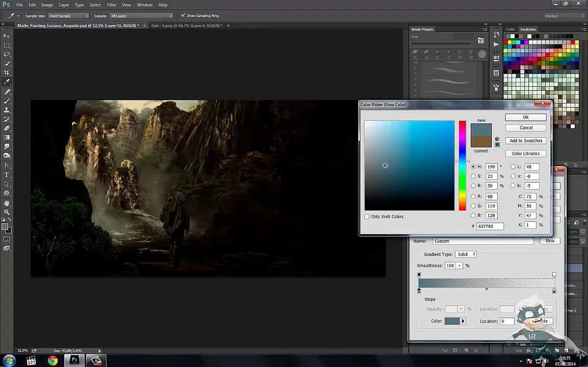
Task: Select the S saturation radio button
Action: pyautogui.click(x=473, y=176)
